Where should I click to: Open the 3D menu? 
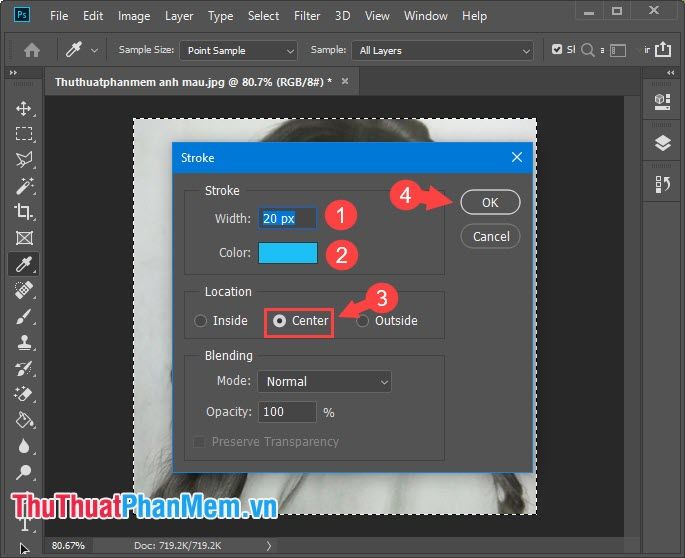342,16
